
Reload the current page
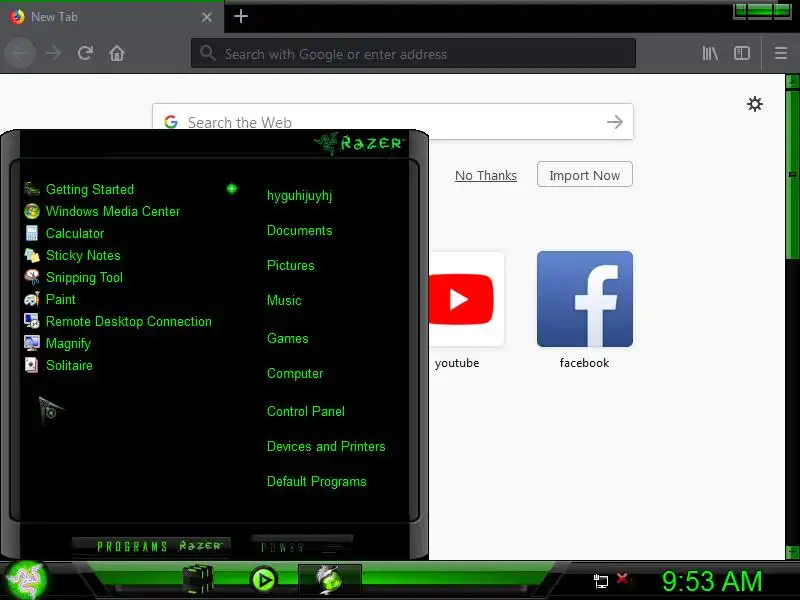pos(85,53)
